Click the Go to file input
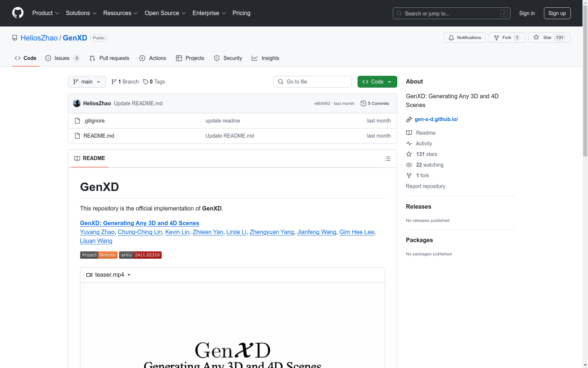 312,82
